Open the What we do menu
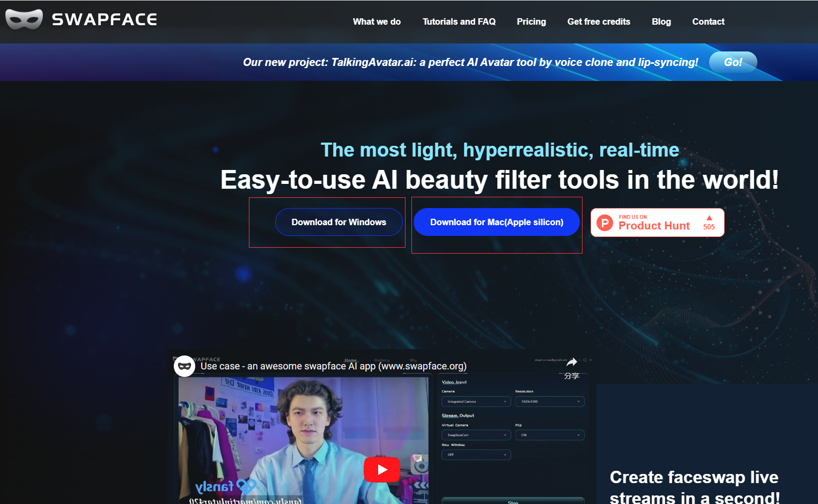This screenshot has height=504, width=818. pyautogui.click(x=377, y=21)
